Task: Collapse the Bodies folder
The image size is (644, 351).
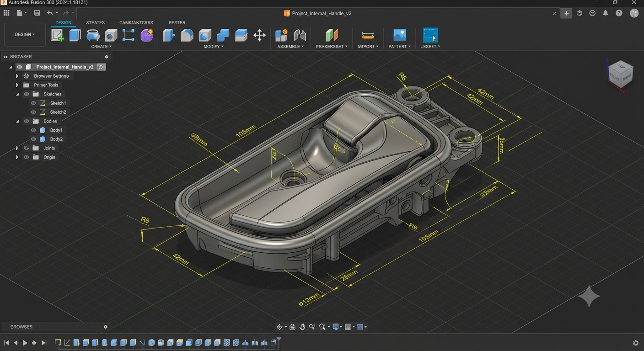Action: point(17,121)
